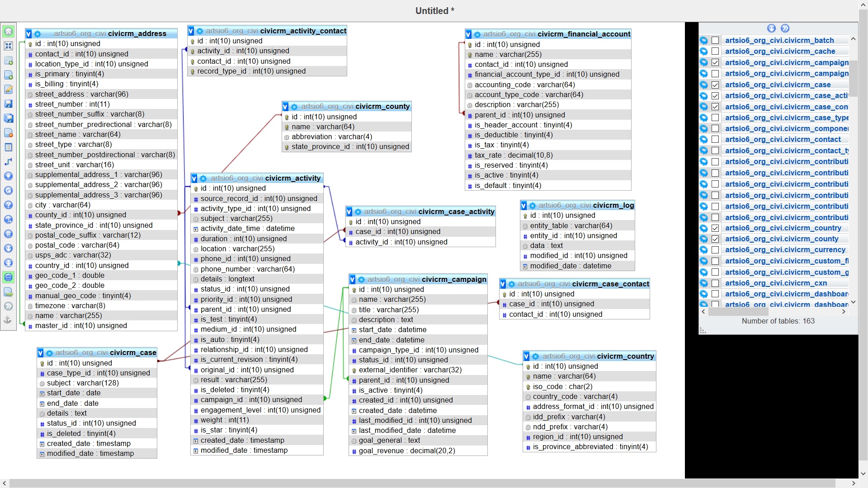The image size is (868, 488).
Task: Click Hide/Show tables with no relationship icon
Action: click(x=785, y=28)
